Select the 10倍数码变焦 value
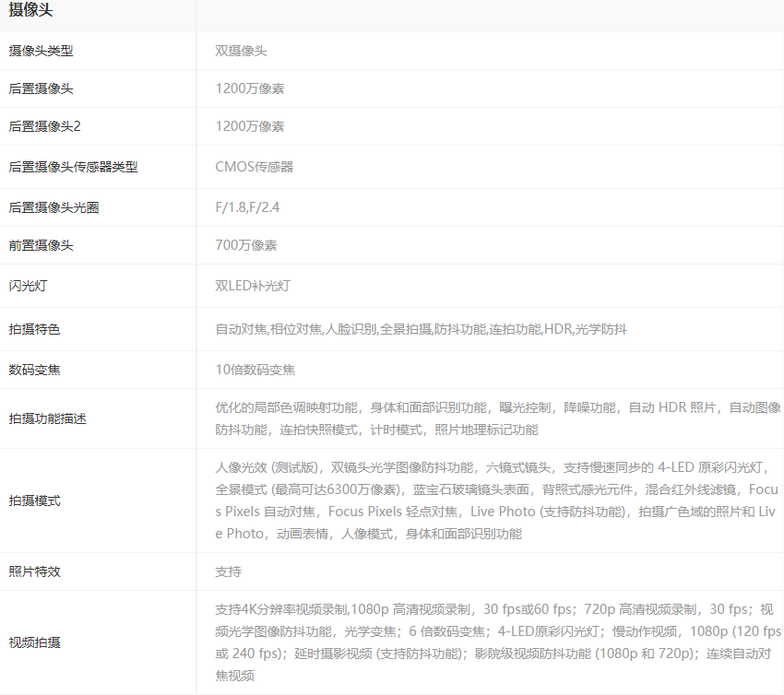Viewport: 784px width, 695px height. (255, 370)
